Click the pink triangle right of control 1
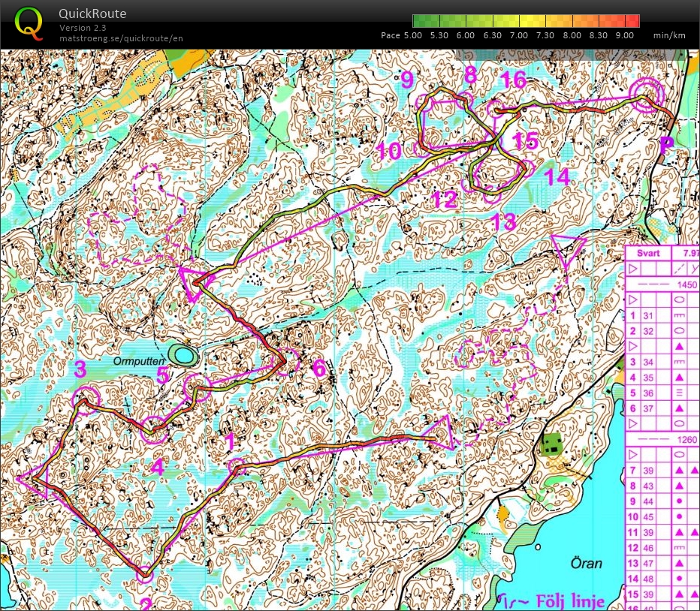Image resolution: width=700 pixels, height=611 pixels. click(x=441, y=432)
